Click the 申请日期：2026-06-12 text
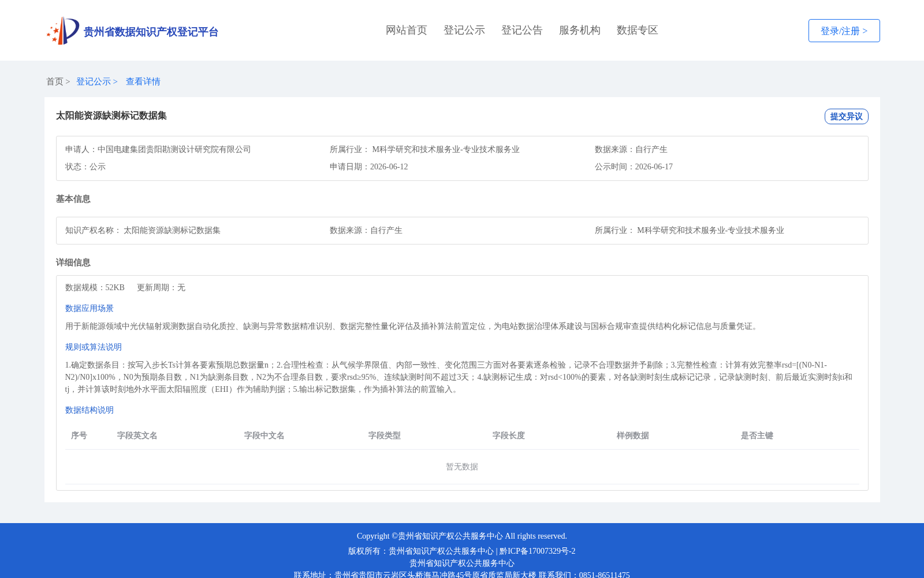The width and height of the screenshot is (924, 578). pos(368,166)
